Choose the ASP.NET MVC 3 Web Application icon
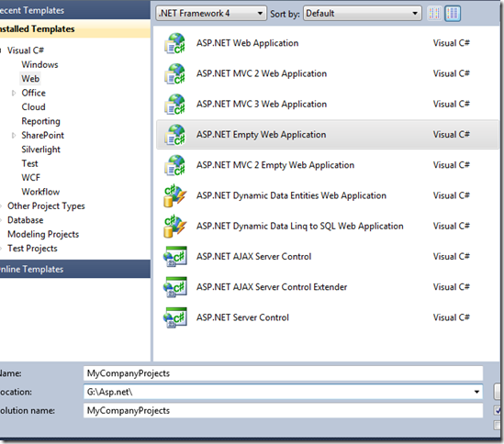Image resolution: width=504 pixels, height=444 pixels. pyautogui.click(x=174, y=104)
